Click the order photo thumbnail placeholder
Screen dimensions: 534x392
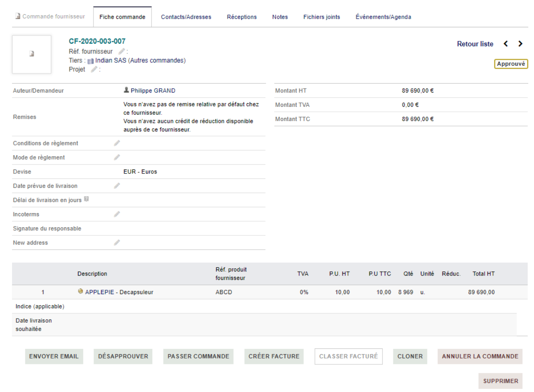[x=32, y=54]
